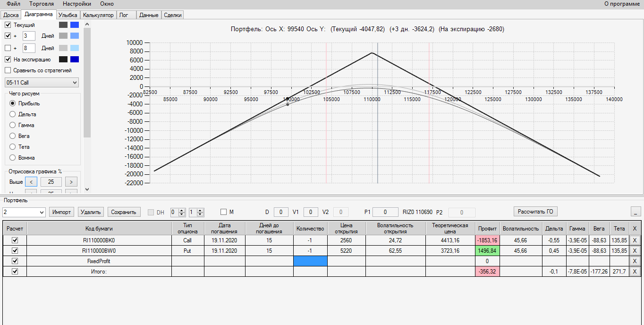Click the left panel scroll-down arrow
This screenshot has width=644, height=325.
coord(86,189)
